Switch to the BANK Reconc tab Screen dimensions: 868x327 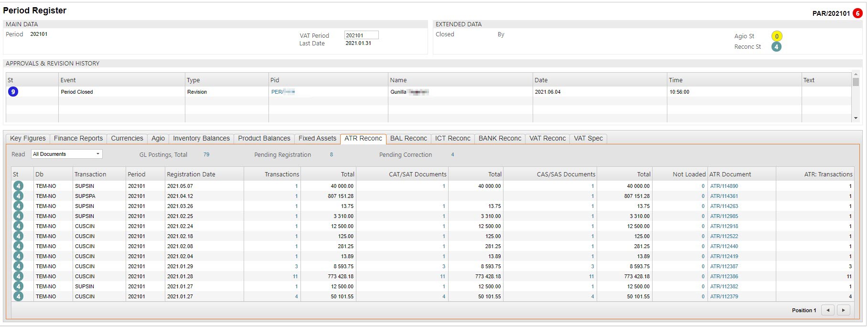pos(500,139)
